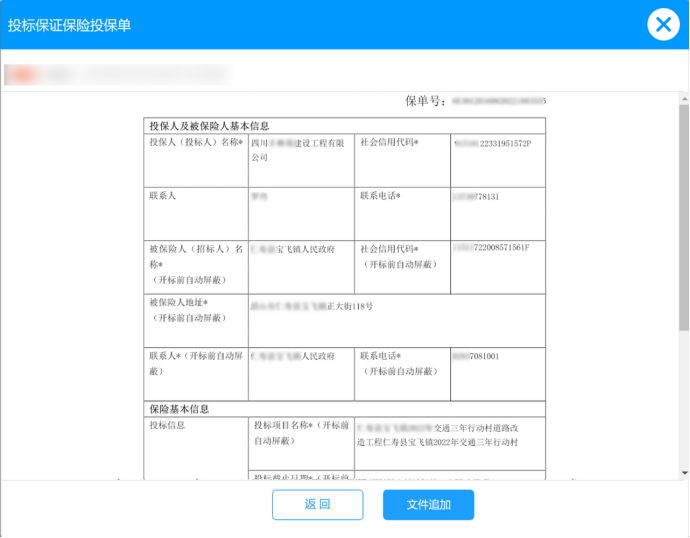This screenshot has width=690, height=538.
Task: Click the 投标项目名称 label cell
Action: pyautogui.click(x=298, y=432)
